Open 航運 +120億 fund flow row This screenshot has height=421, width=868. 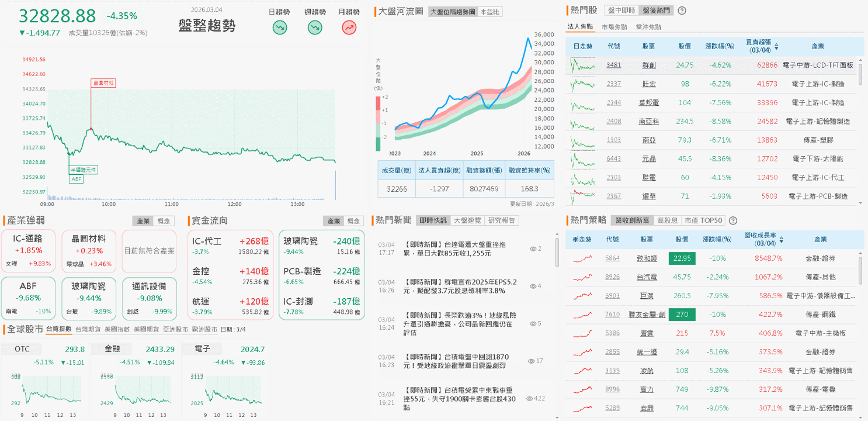coord(231,305)
